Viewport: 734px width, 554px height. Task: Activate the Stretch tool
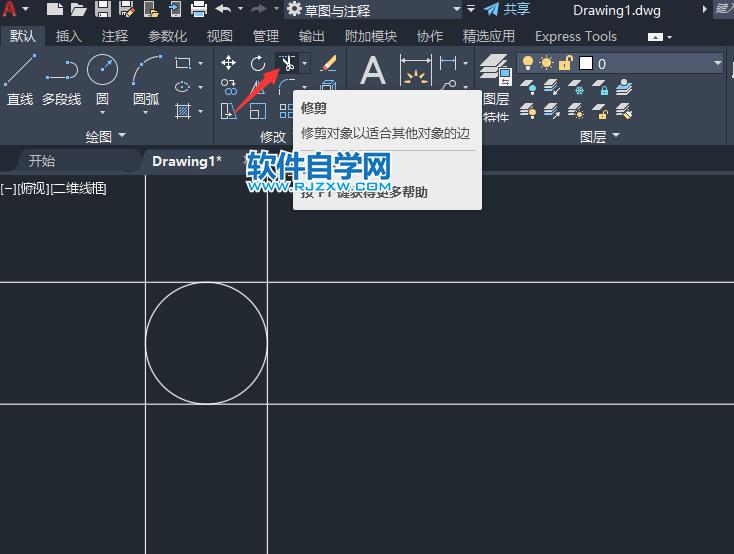[x=228, y=111]
